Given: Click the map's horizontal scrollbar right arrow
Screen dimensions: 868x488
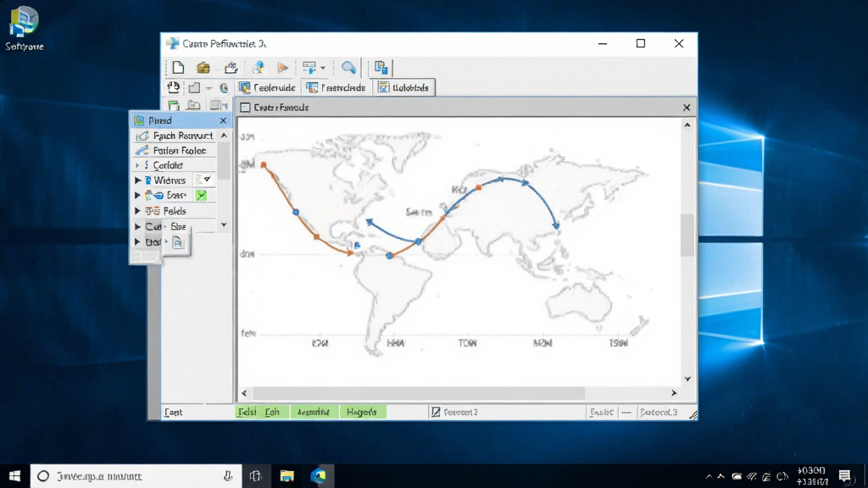Looking at the screenshot, I should pyautogui.click(x=674, y=393).
